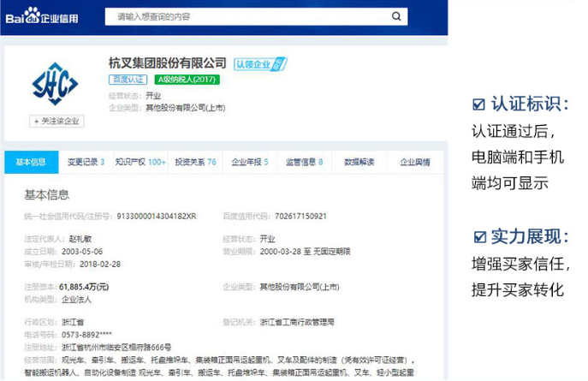Click header company type 其他股份有限公司(上市)
This screenshot has height=381, width=588.
click(186, 108)
